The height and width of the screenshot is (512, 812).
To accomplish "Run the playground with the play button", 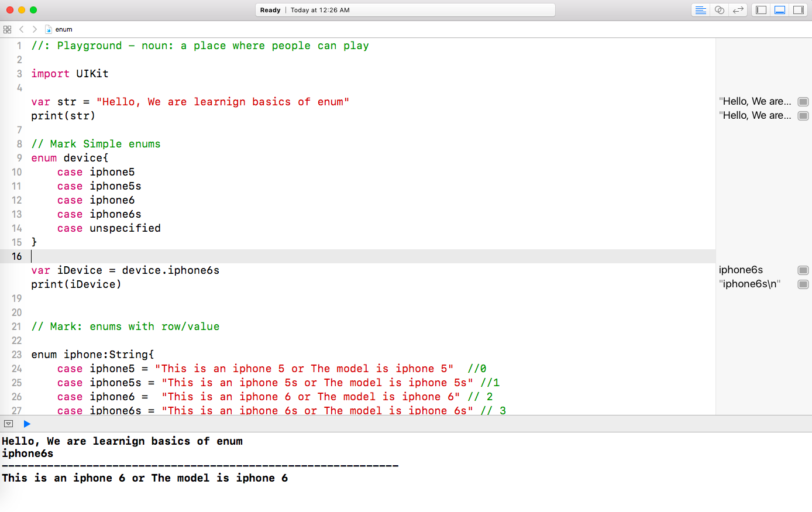I will pyautogui.click(x=27, y=423).
